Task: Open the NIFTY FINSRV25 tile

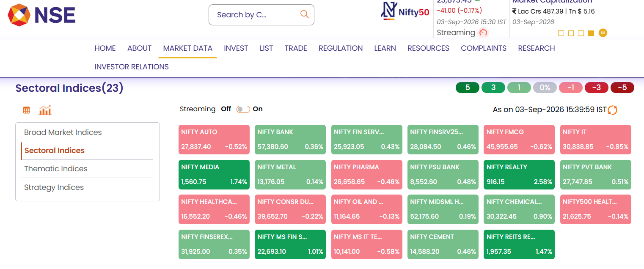Action: pos(443,139)
